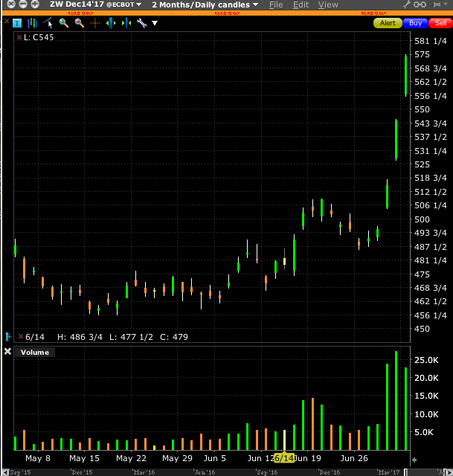Click the blue T text annotation tool
This screenshot has width=453, height=476.
pos(18,23)
